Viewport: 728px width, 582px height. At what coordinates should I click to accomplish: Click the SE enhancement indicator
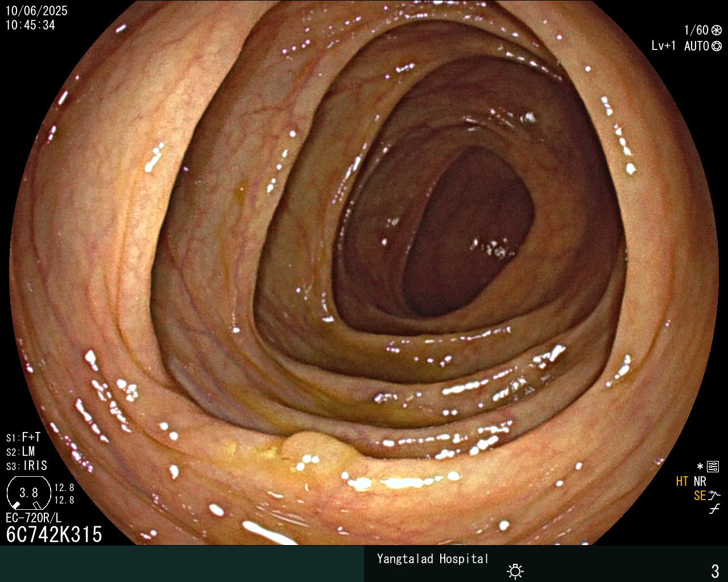[x=700, y=496]
